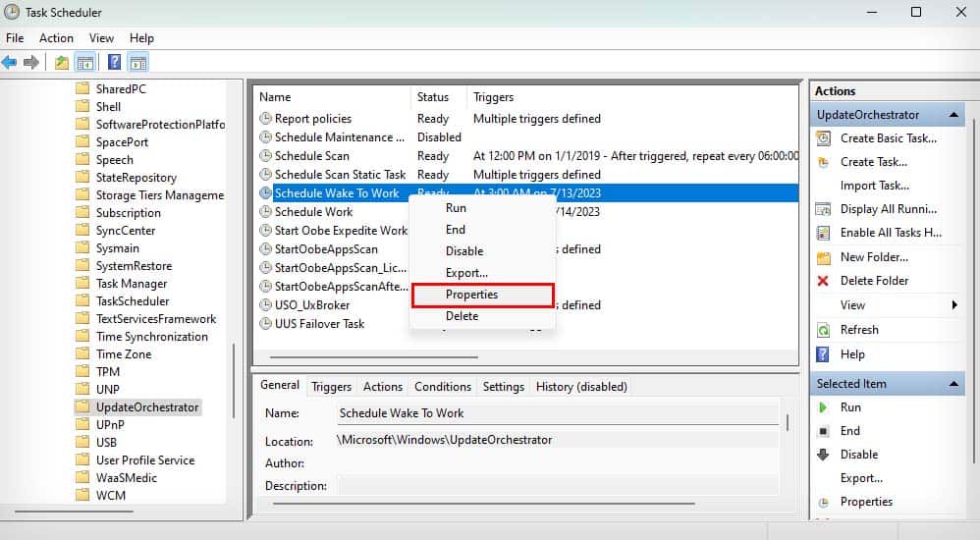Click the Create Basic Task icon
Viewport: 980px width, 540px height.
coord(824,138)
